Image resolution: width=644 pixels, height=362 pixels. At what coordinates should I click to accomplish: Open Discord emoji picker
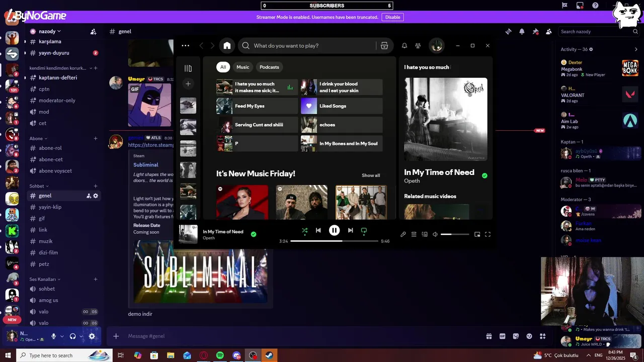529,336
